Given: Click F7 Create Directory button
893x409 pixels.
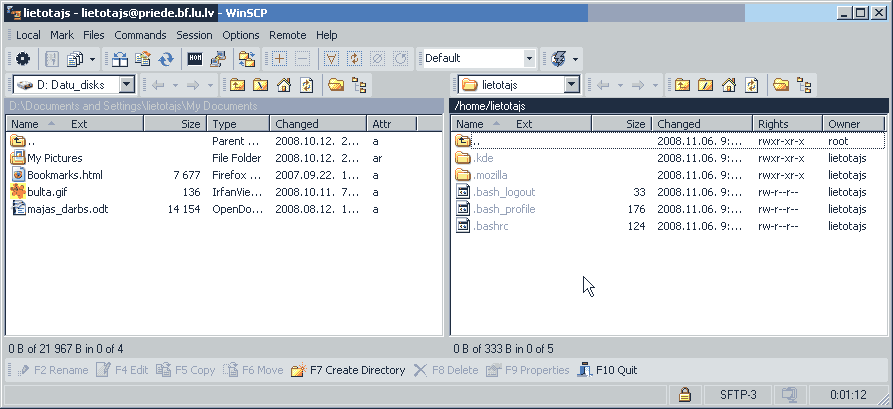Looking at the screenshot, I should (348, 370).
